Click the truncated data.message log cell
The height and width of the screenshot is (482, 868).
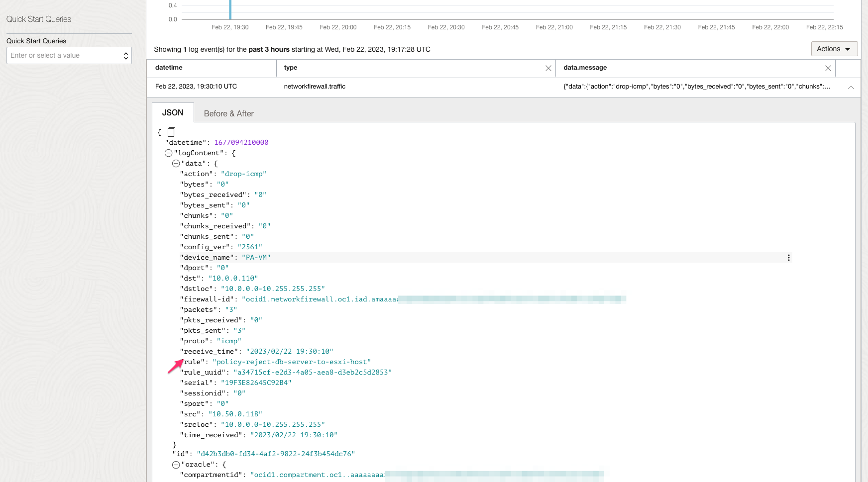click(697, 87)
